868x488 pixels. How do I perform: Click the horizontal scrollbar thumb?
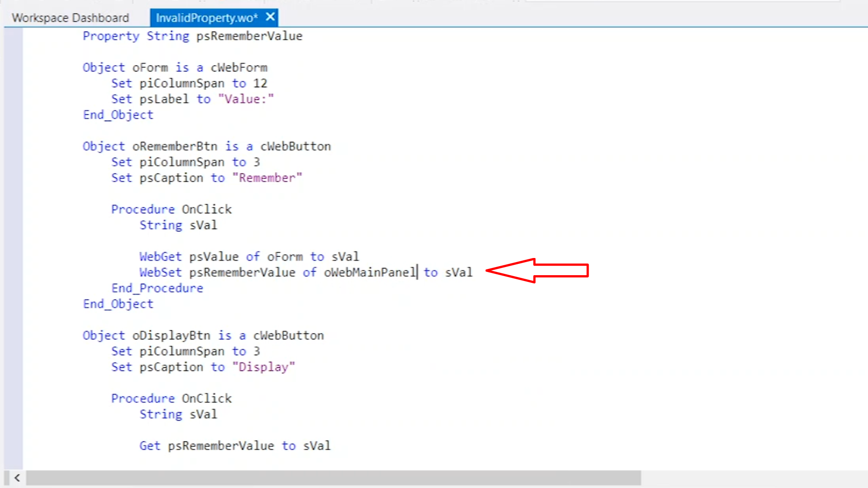tap(333, 478)
